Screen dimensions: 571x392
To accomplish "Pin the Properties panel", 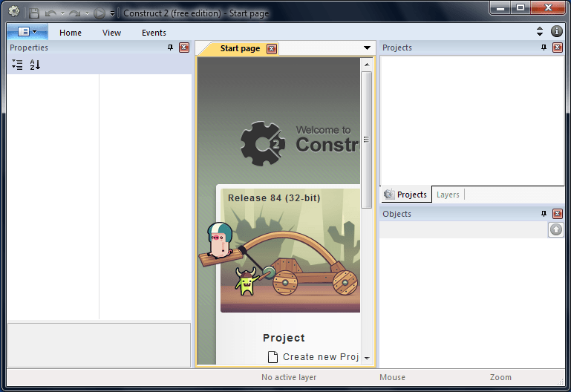I will coord(170,48).
